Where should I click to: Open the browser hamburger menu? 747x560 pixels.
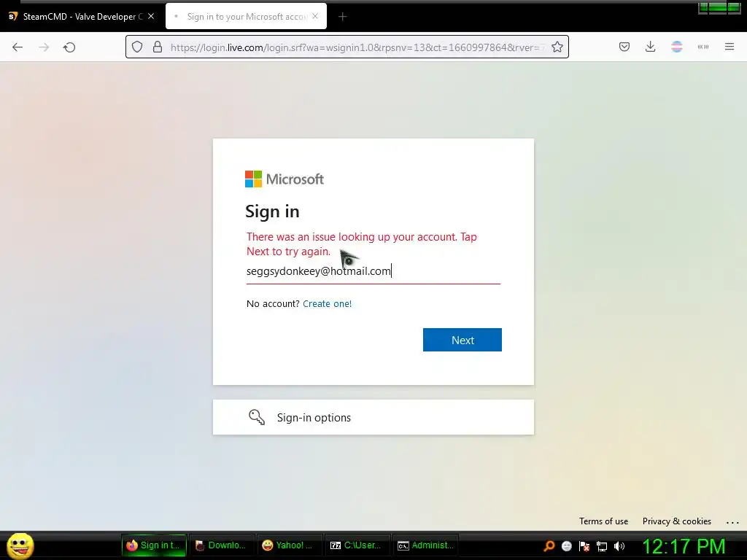pyautogui.click(x=729, y=47)
